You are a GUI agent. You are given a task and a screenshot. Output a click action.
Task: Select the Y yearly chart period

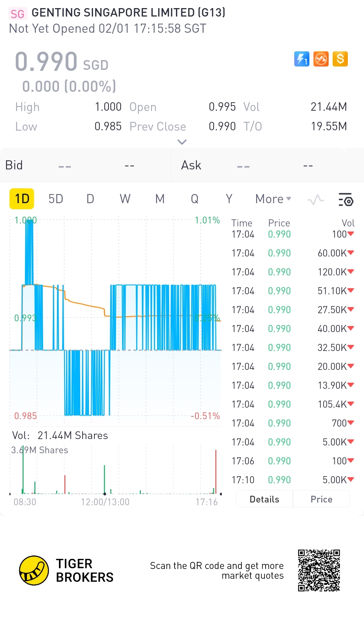229,199
